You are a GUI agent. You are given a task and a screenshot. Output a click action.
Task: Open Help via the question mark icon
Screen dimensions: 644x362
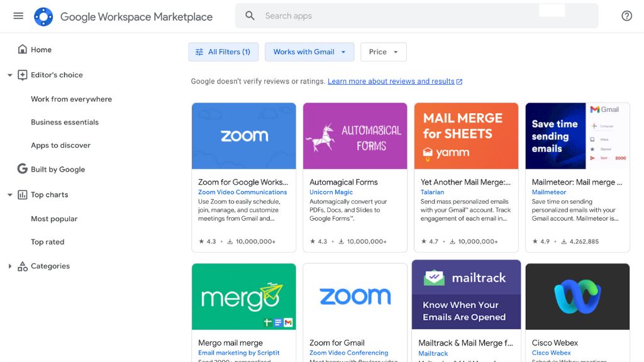(x=626, y=16)
